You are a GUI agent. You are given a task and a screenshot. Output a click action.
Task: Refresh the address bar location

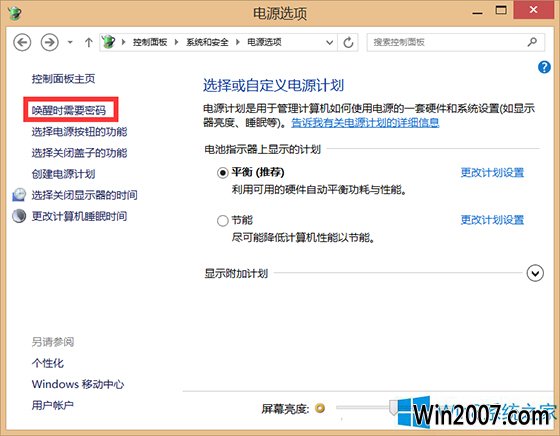click(x=348, y=42)
